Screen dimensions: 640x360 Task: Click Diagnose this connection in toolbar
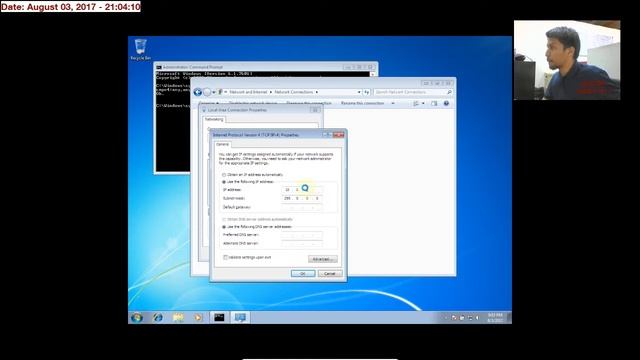click(x=309, y=104)
